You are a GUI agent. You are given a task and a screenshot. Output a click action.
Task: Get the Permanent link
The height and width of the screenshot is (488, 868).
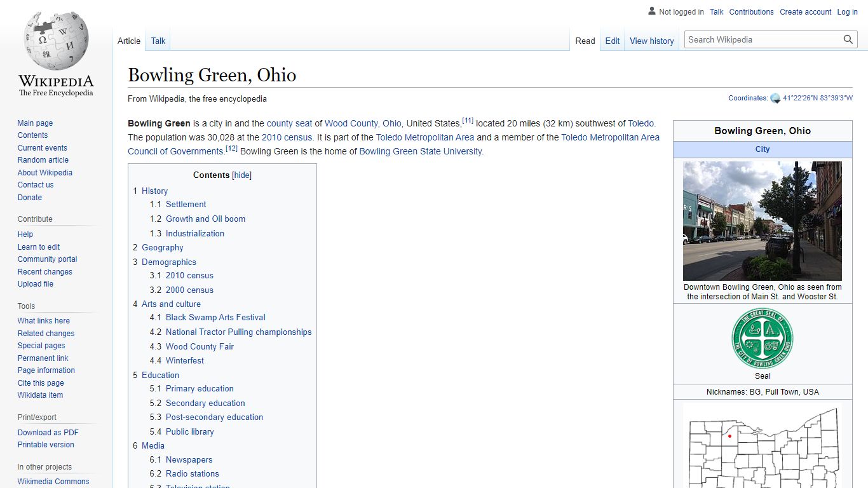click(x=43, y=358)
